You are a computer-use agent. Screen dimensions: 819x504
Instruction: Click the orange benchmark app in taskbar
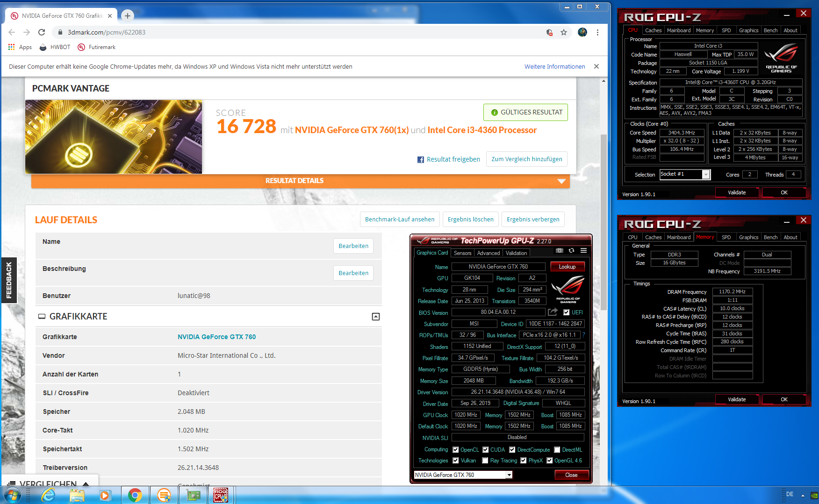[x=164, y=495]
